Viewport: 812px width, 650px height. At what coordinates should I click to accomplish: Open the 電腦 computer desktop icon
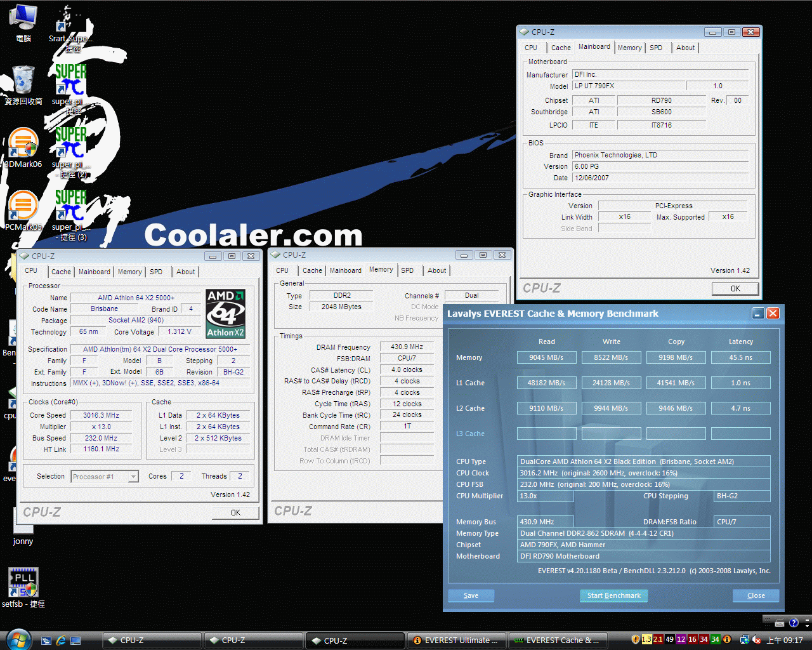23,23
